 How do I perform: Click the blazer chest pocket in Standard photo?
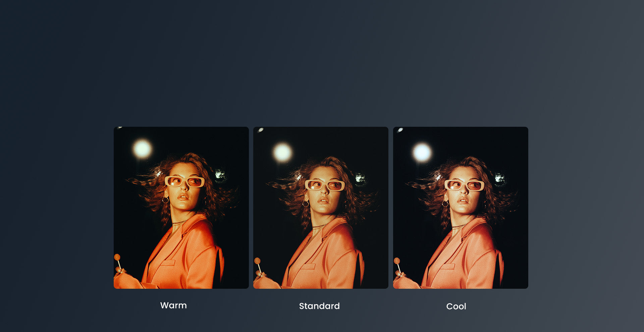coord(309,266)
